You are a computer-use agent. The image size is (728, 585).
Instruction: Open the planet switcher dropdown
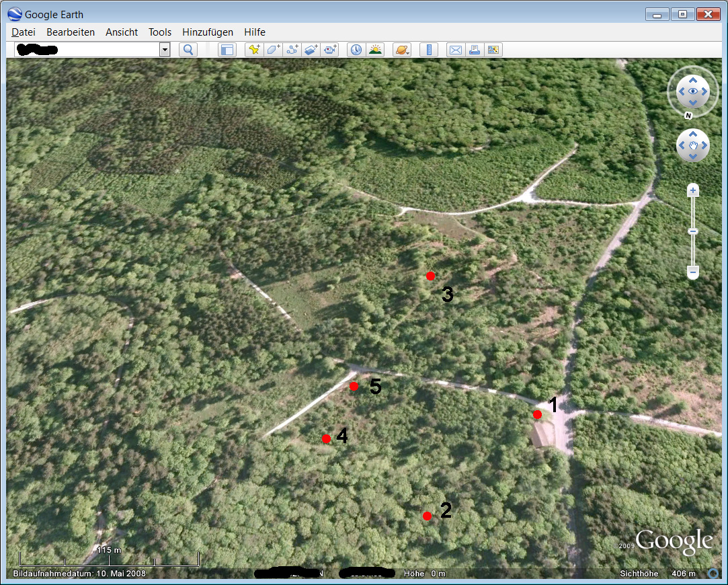click(x=402, y=50)
